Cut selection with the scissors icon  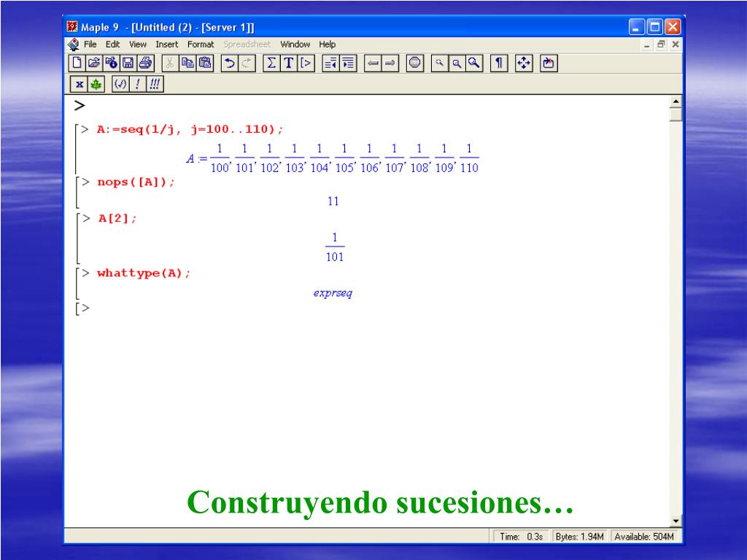tap(169, 63)
